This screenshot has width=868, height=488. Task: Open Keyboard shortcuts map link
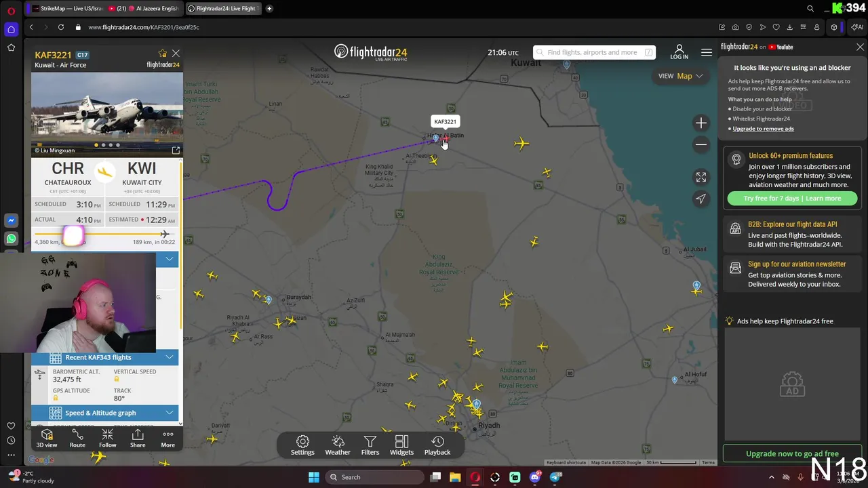[566, 462]
